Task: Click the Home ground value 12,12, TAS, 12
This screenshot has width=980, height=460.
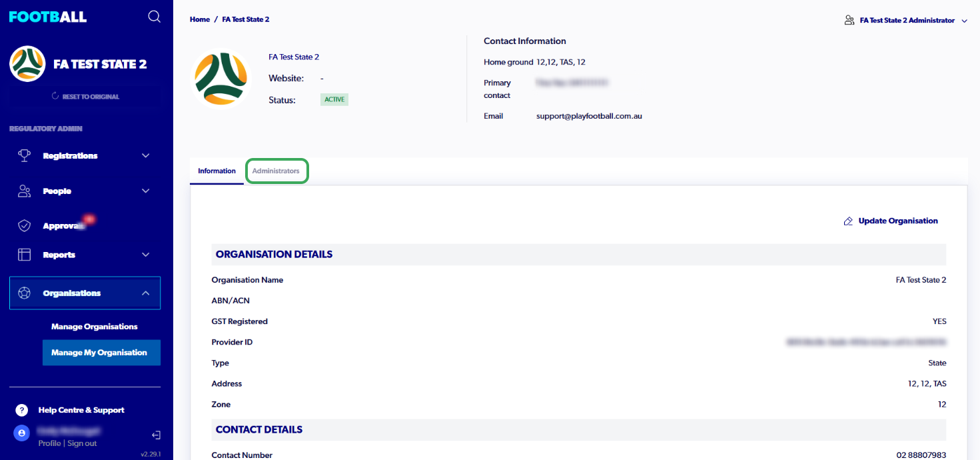Action: click(561, 62)
